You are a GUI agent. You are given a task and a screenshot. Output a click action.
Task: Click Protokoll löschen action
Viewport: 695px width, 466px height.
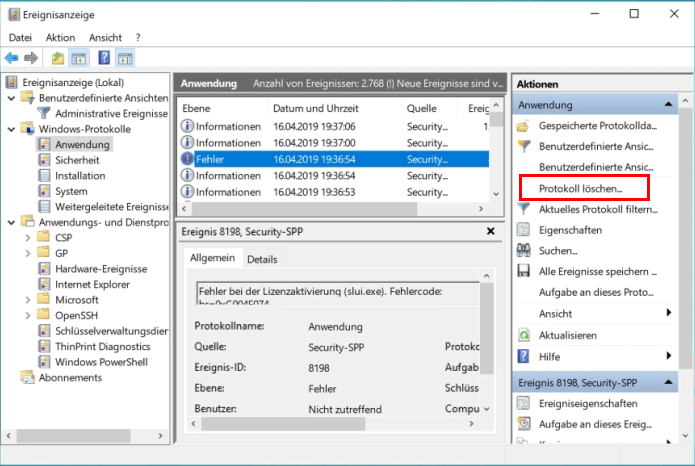(580, 188)
